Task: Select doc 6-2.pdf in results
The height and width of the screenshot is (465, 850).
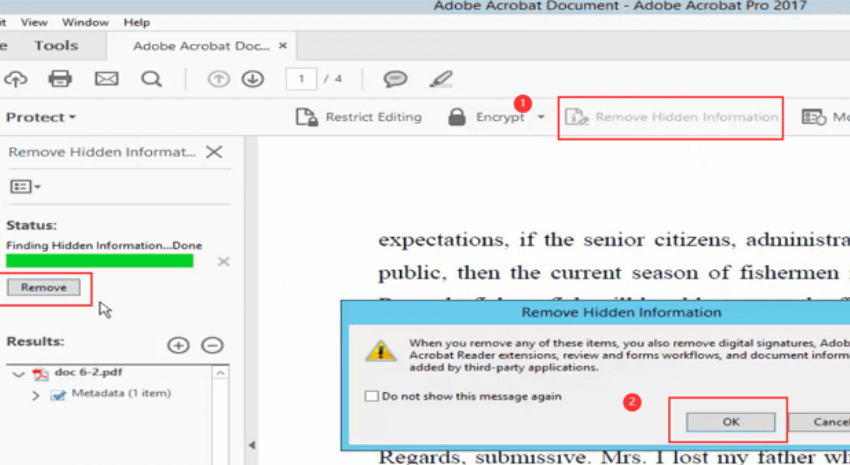Action: pyautogui.click(x=88, y=372)
